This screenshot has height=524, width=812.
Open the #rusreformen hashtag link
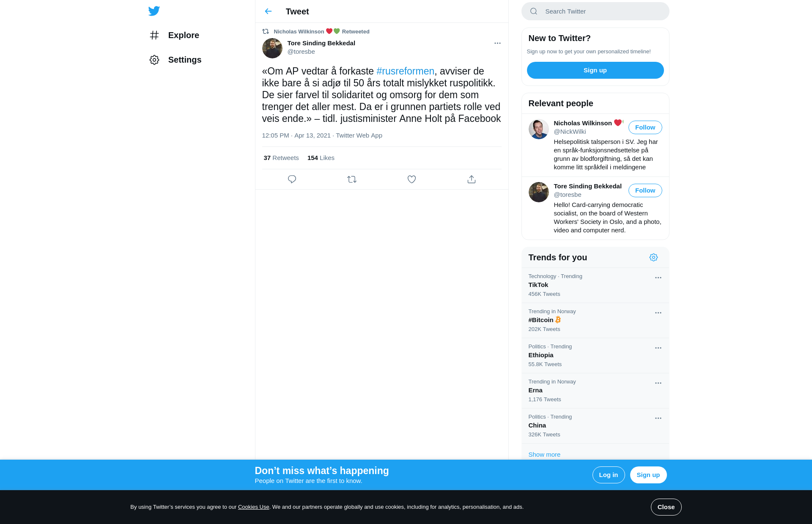[x=405, y=71]
